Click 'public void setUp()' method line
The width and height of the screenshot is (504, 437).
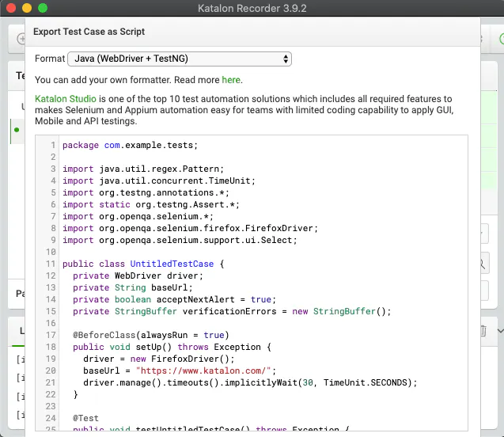click(x=172, y=348)
